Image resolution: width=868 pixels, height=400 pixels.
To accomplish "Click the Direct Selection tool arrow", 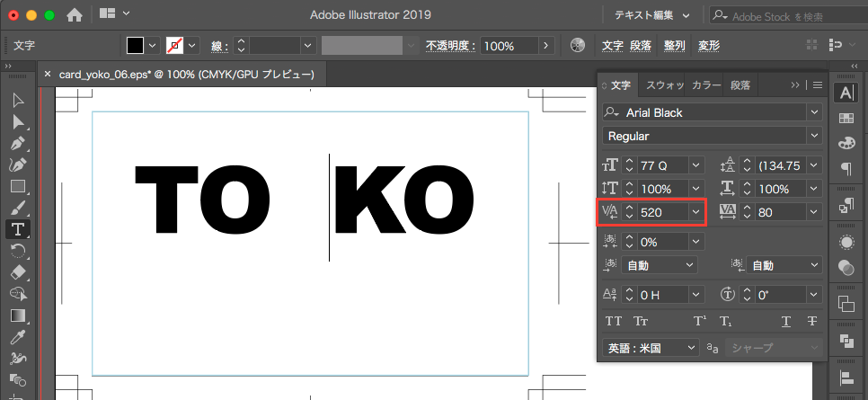I will [x=17, y=121].
